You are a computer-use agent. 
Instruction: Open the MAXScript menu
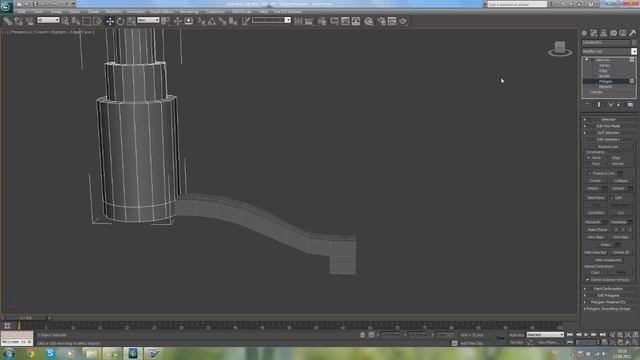pyautogui.click(x=242, y=11)
